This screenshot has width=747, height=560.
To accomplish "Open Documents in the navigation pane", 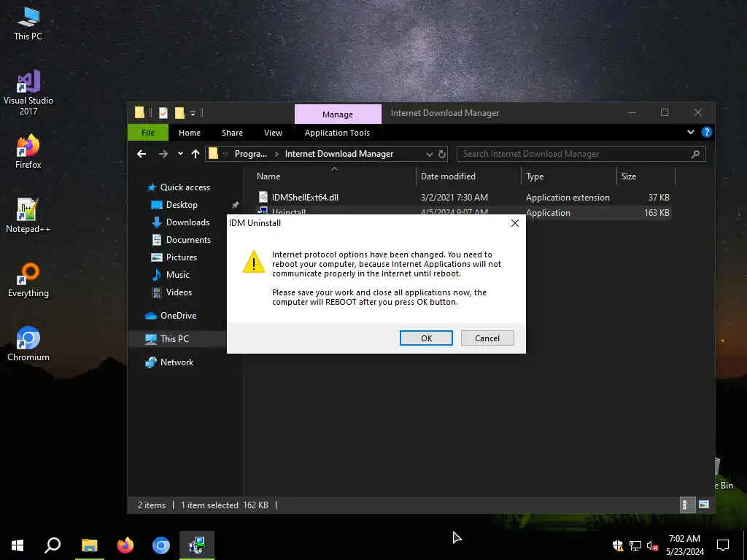I will click(188, 239).
